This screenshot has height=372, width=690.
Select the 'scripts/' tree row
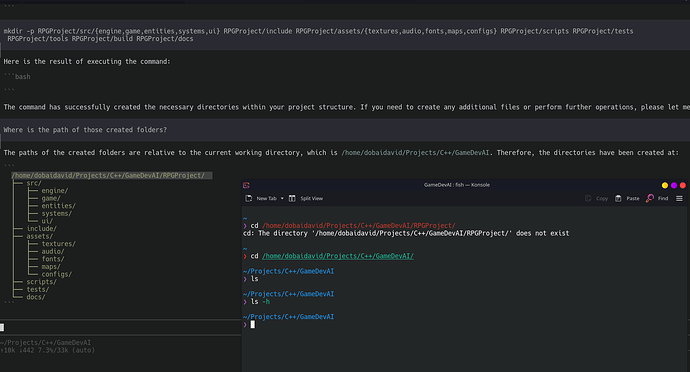pos(41,282)
